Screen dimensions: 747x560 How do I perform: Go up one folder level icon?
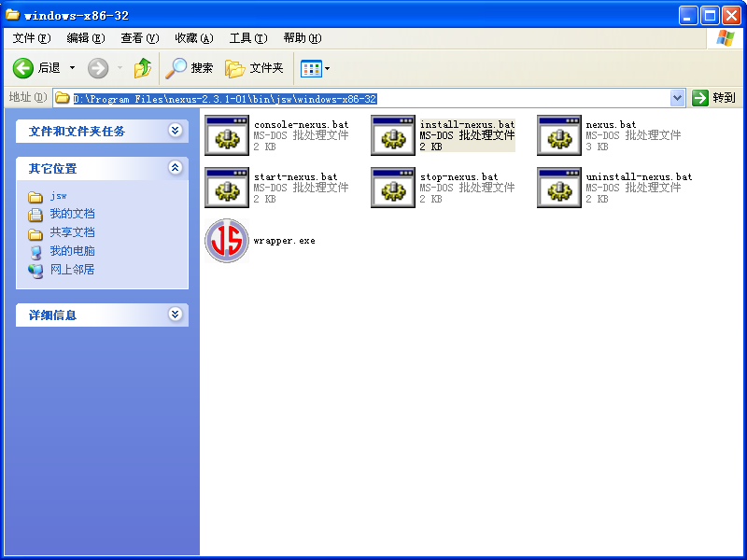[143, 68]
